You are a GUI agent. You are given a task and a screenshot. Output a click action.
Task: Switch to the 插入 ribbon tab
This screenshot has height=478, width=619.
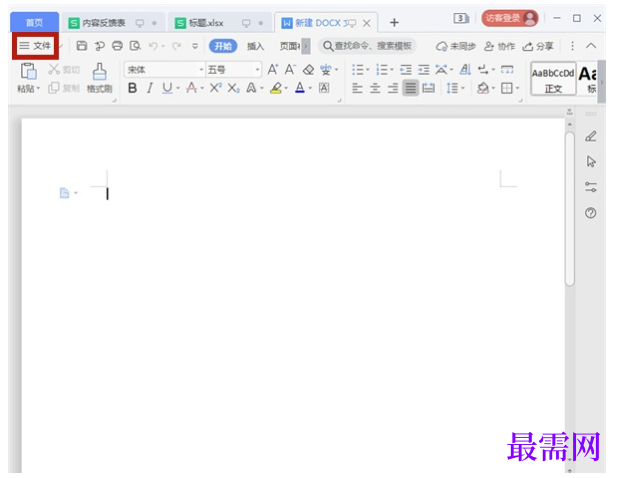click(x=255, y=46)
